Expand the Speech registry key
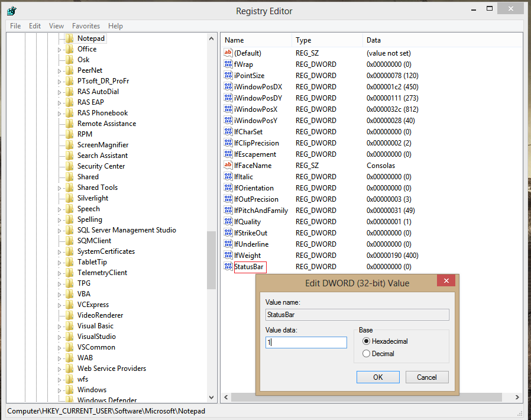This screenshot has width=531, height=420. (59, 209)
